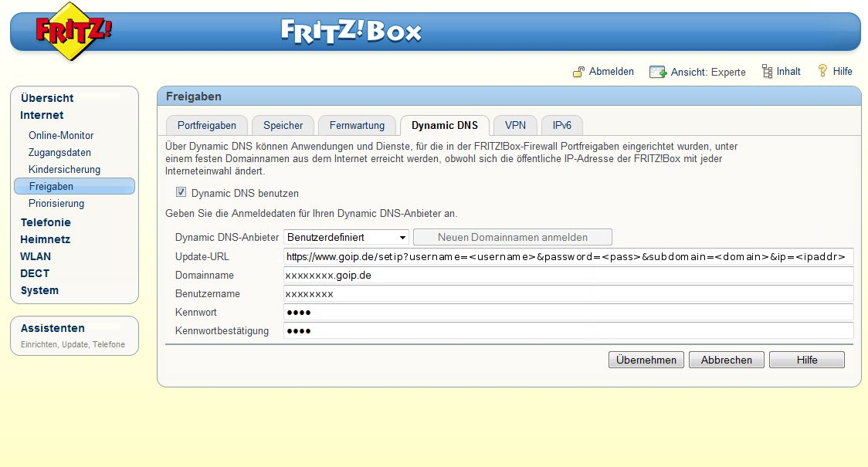Switch to the VPN tab
868x467 pixels.
tap(515, 125)
